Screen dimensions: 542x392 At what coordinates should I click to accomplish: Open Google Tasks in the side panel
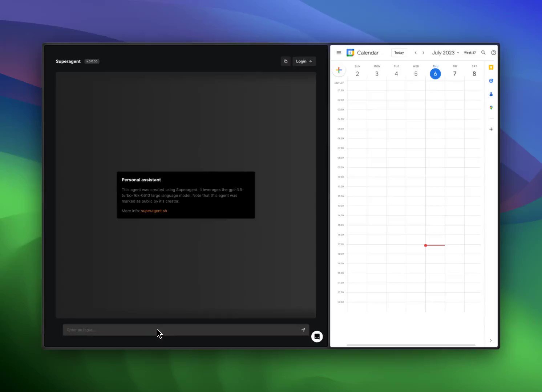(491, 81)
